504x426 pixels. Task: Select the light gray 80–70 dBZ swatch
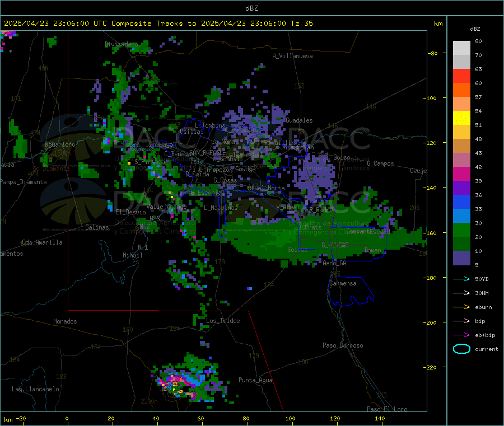(x=461, y=48)
